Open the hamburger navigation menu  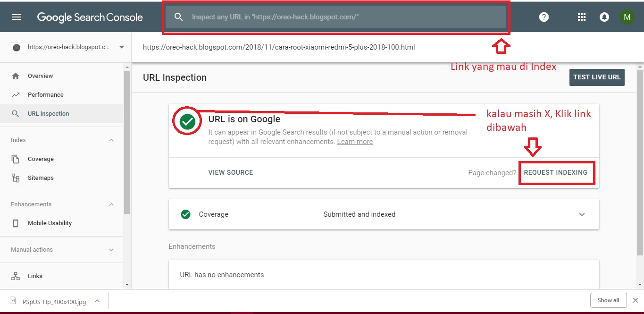tap(17, 17)
